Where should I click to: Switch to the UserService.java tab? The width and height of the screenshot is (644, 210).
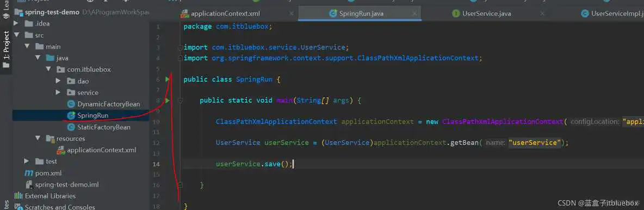click(x=487, y=14)
